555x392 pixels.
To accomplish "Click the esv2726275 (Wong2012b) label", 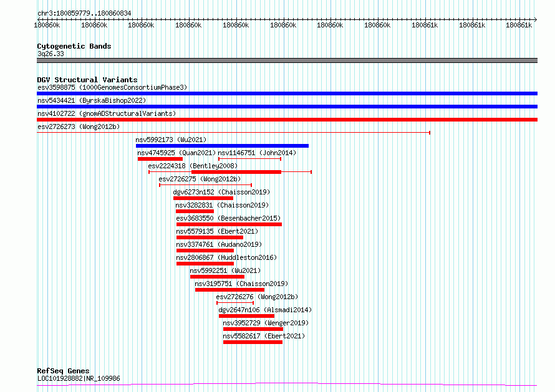I will click(200, 179).
